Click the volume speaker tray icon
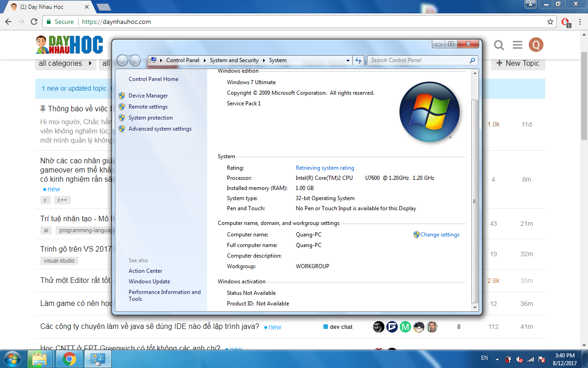The height and width of the screenshot is (368, 588). 520,359
